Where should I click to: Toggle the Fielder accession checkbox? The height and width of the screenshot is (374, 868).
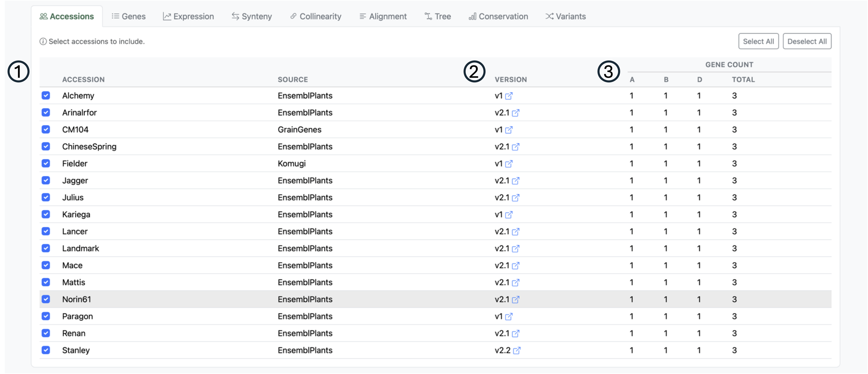(x=46, y=163)
